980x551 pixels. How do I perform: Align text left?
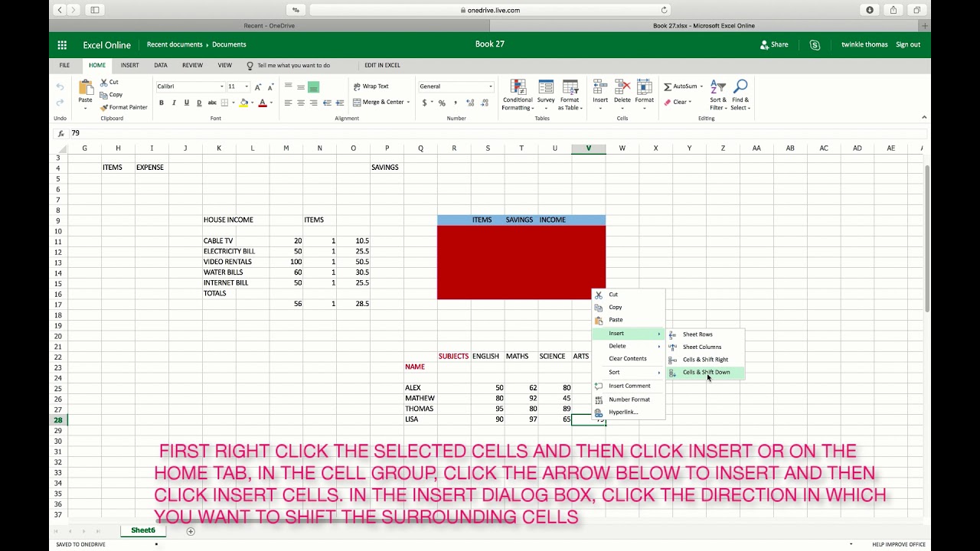[x=289, y=103]
